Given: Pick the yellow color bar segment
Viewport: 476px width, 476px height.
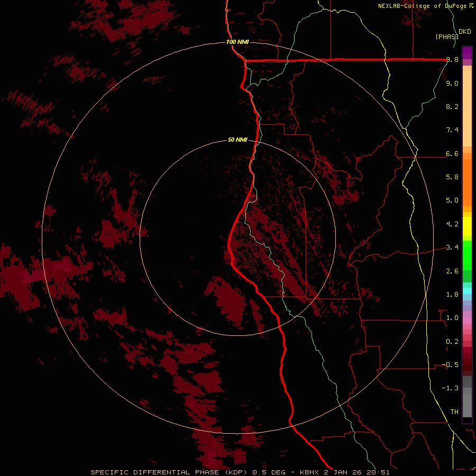Looking at the screenshot, I should (467, 226).
